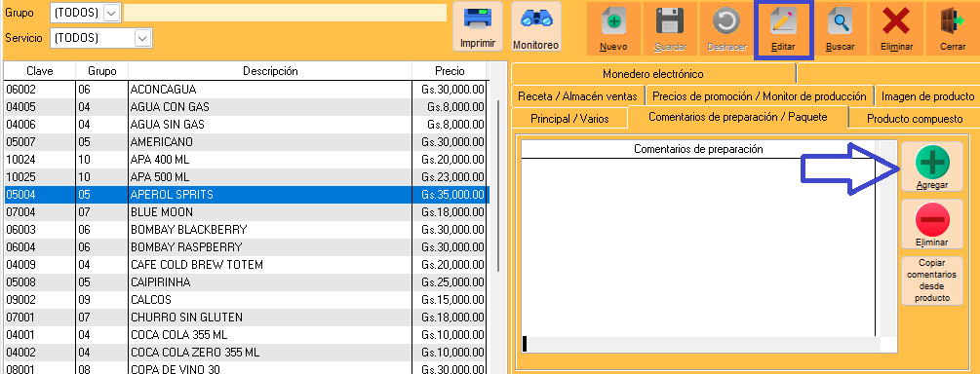Screen dimensions: 980x374
Task: Open the Grupo dropdown arrow
Action: (x=111, y=13)
